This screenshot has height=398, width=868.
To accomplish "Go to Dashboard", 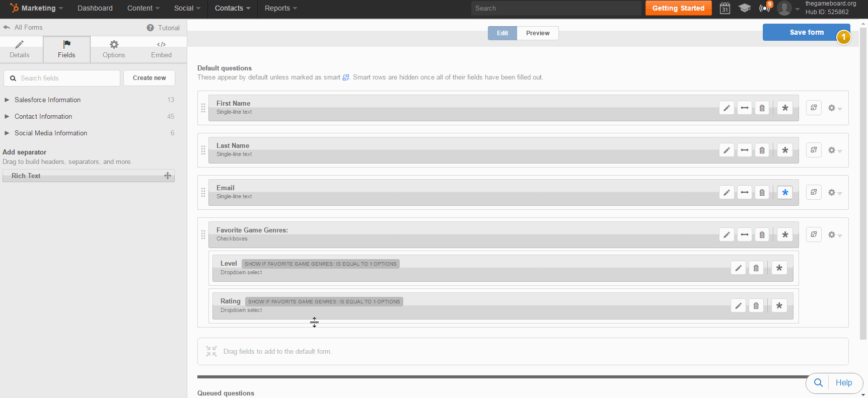I will (95, 8).
